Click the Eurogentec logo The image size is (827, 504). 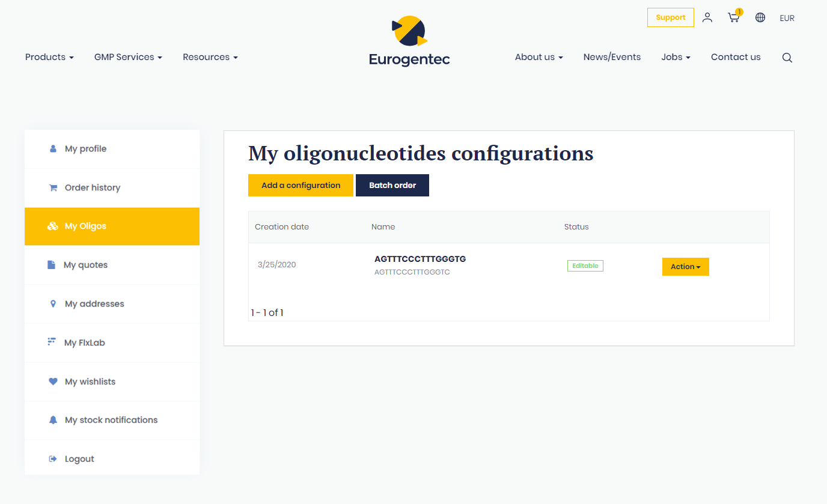point(409,41)
